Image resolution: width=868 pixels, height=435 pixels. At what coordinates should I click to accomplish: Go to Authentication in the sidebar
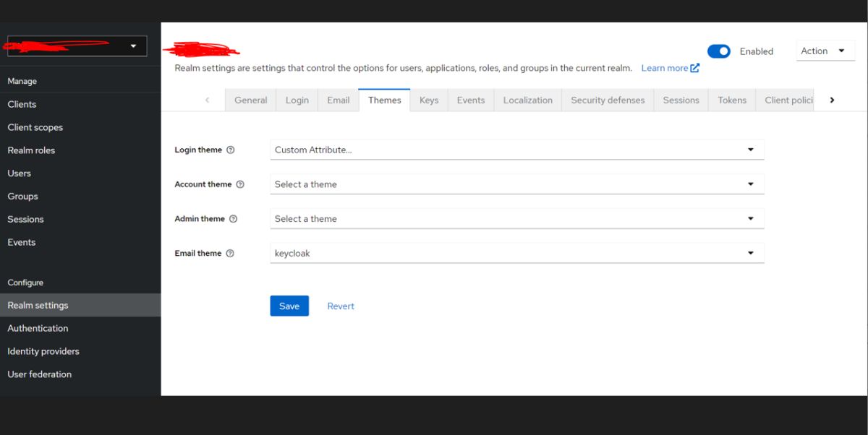(x=80, y=328)
